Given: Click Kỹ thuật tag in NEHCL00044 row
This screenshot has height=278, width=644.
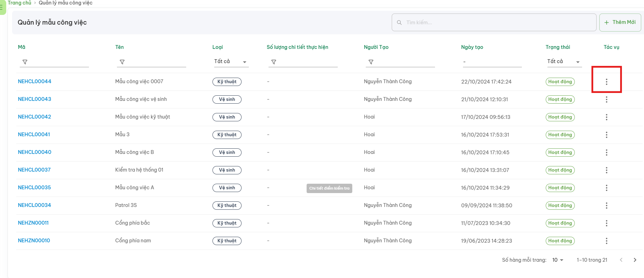Looking at the screenshot, I should pyautogui.click(x=227, y=82).
